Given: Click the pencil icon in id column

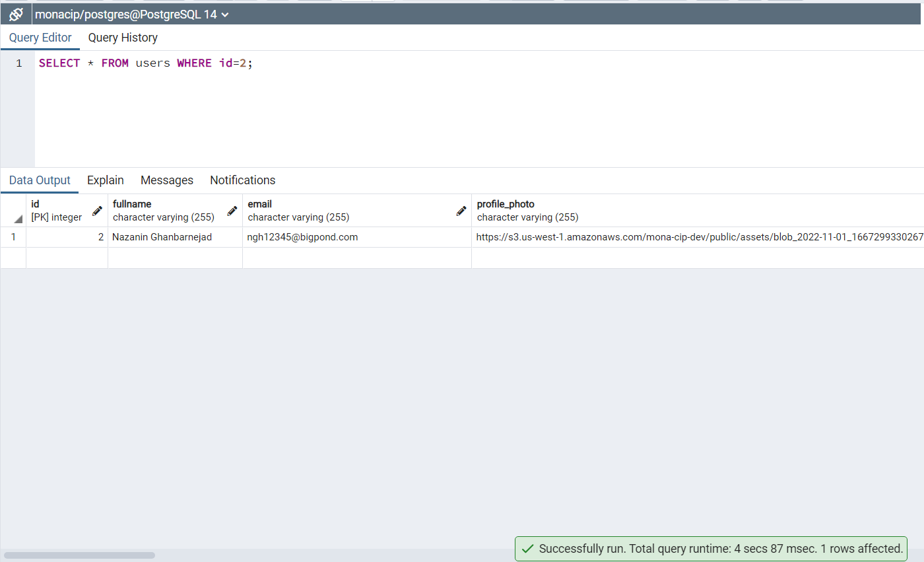Looking at the screenshot, I should (x=97, y=211).
